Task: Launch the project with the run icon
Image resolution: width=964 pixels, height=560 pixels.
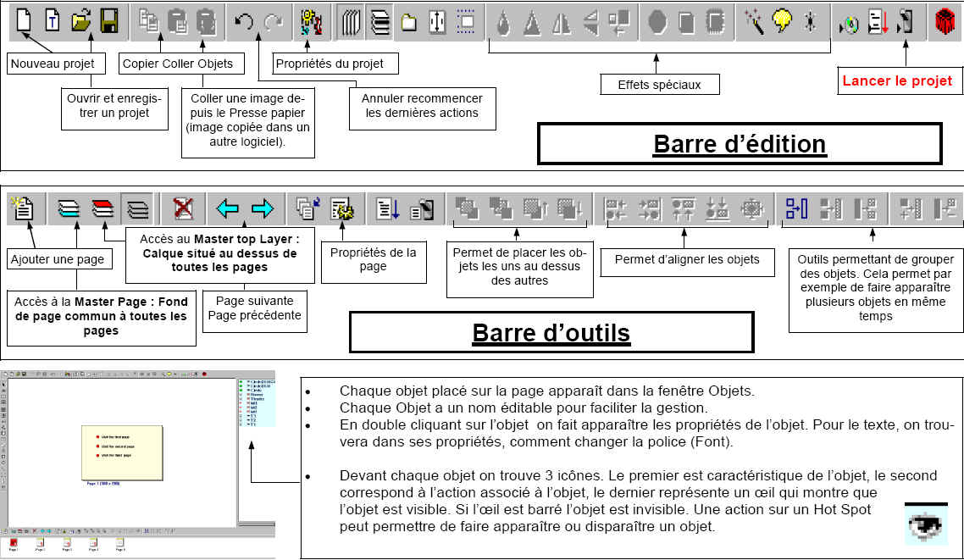Action: tap(906, 21)
